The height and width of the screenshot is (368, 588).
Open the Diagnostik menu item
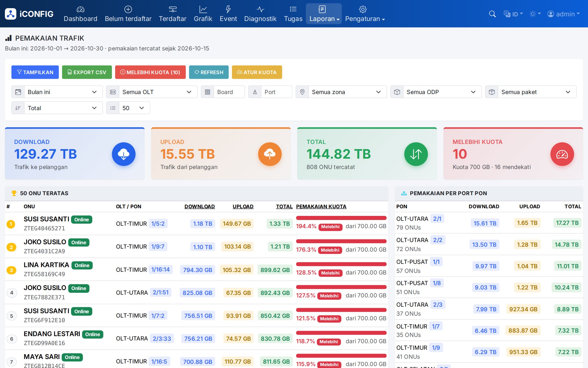pos(260,14)
